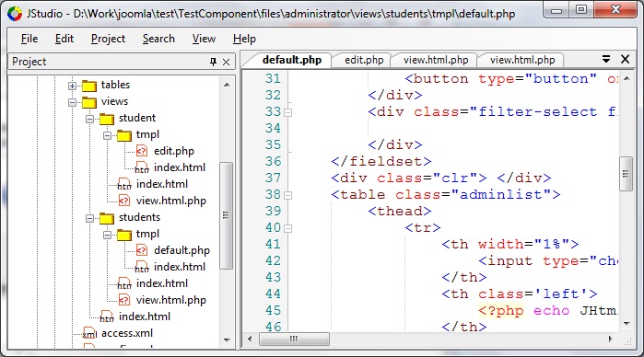Expand the tables folder node

pos(72,86)
